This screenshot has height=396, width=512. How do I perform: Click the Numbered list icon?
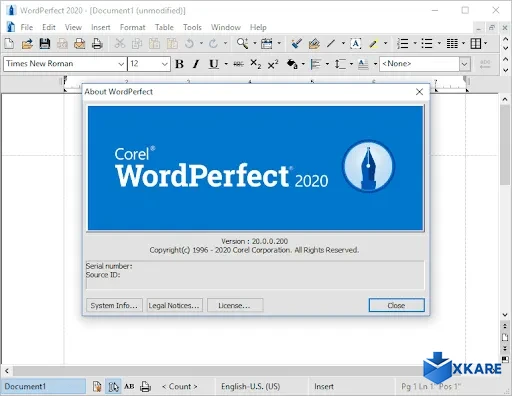(x=403, y=43)
